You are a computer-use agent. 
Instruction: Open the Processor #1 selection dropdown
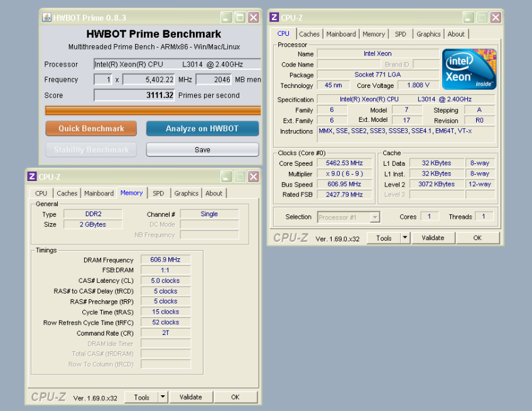point(349,217)
